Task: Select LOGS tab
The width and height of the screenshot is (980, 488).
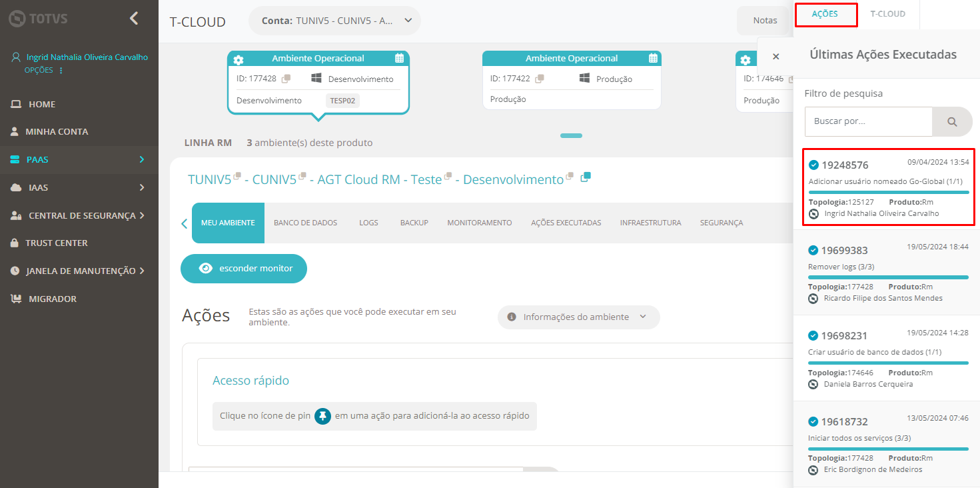Action: [x=368, y=223]
